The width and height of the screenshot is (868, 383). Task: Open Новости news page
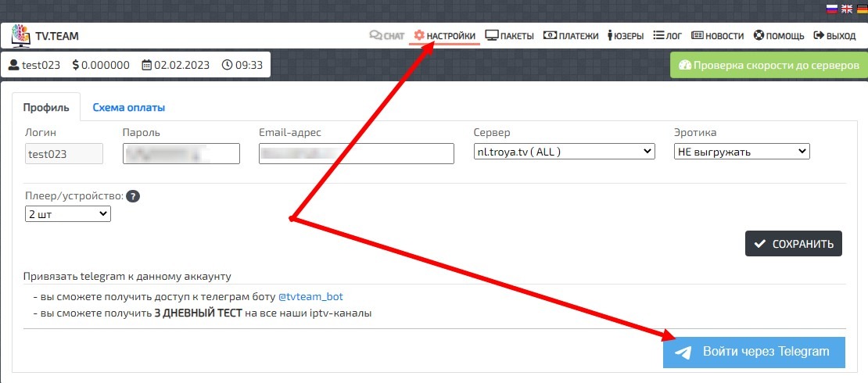click(718, 36)
